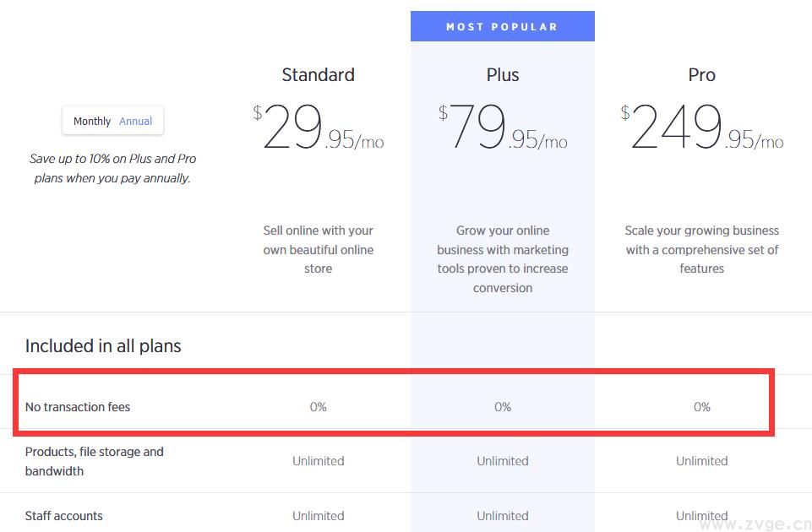This screenshot has width=812, height=532.
Task: Click the 0% value under Pro
Action: point(701,406)
